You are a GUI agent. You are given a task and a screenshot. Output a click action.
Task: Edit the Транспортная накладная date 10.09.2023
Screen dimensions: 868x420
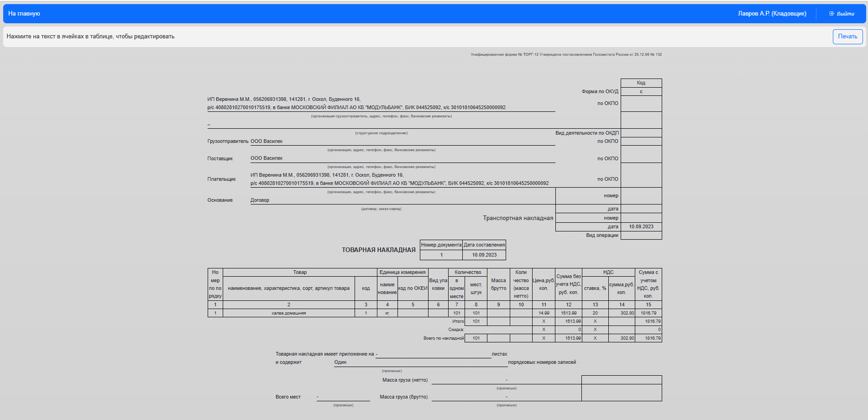pyautogui.click(x=641, y=226)
